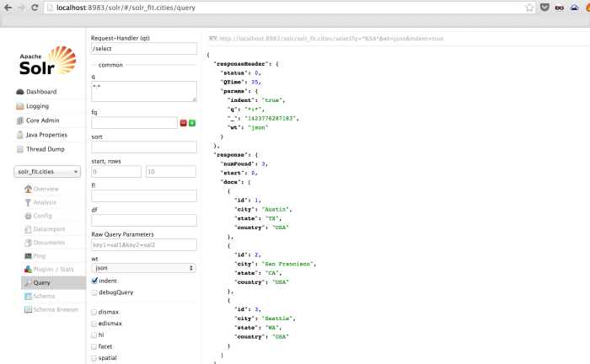This screenshot has width=590, height=364.
Task: Enable the spatial checkbox
Action: (94, 358)
